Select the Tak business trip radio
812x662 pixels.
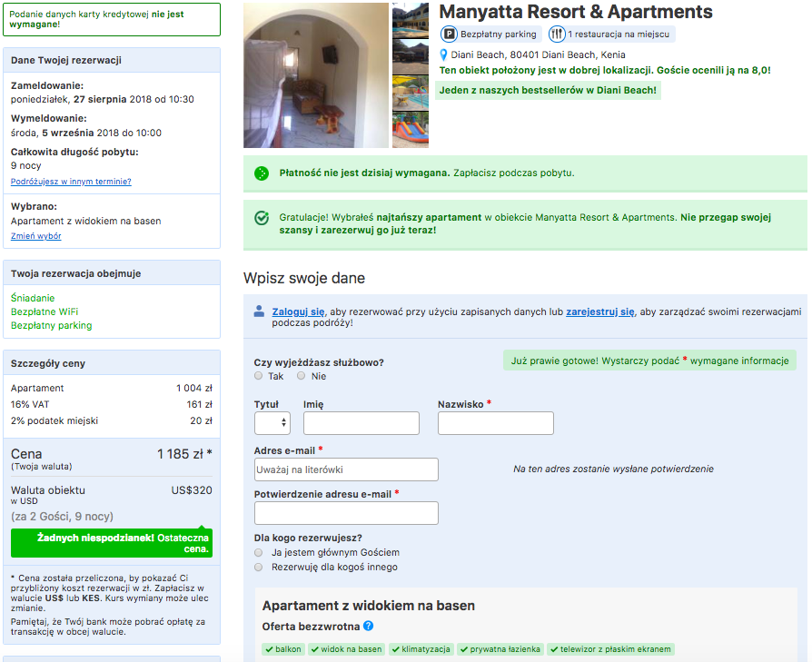[259, 376]
